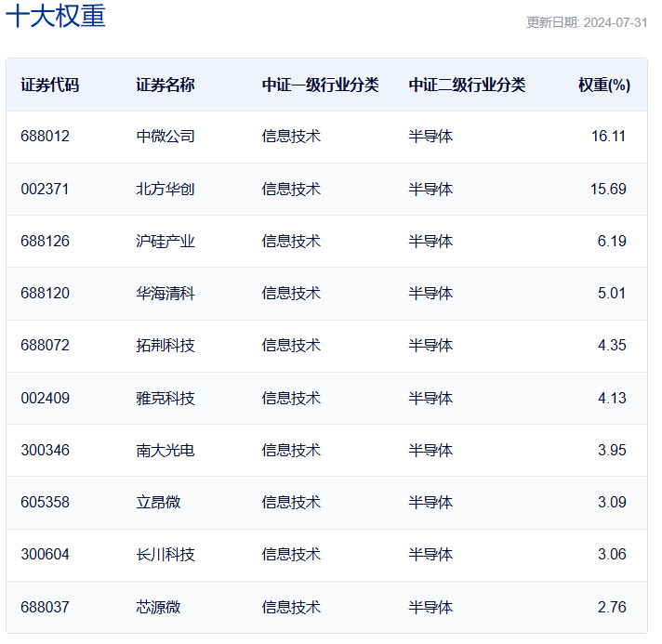The width and height of the screenshot is (662, 644).
Task: Select security name 南大光电
Action: 165,450
